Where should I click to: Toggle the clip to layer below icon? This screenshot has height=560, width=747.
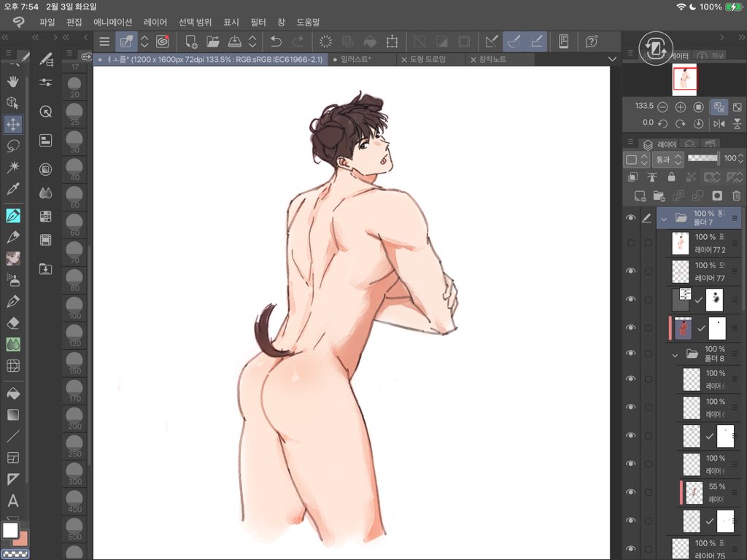(632, 177)
